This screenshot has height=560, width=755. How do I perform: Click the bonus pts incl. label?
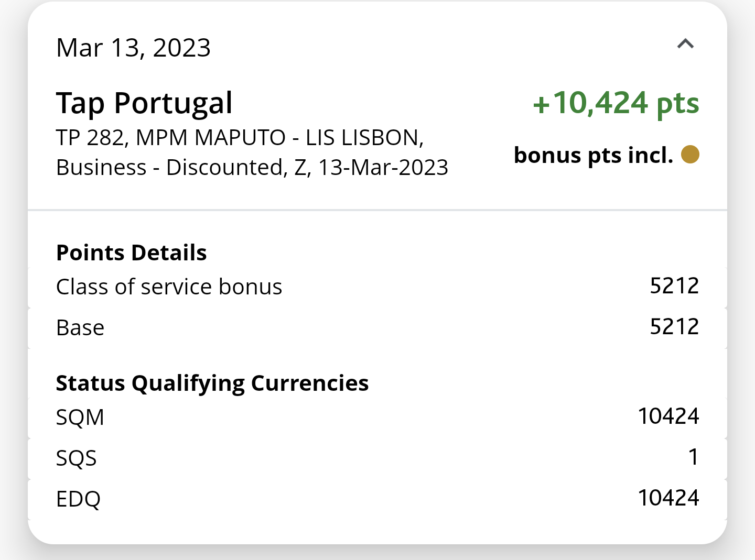tap(594, 155)
